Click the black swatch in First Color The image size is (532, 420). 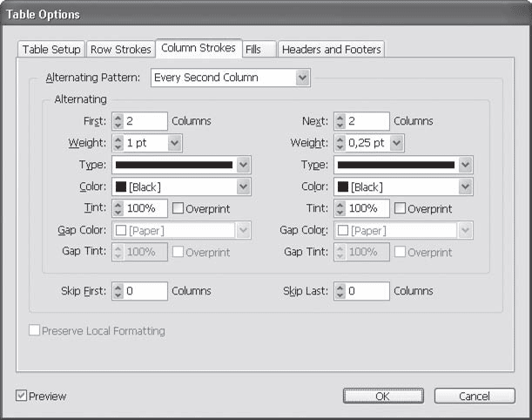click(122, 186)
